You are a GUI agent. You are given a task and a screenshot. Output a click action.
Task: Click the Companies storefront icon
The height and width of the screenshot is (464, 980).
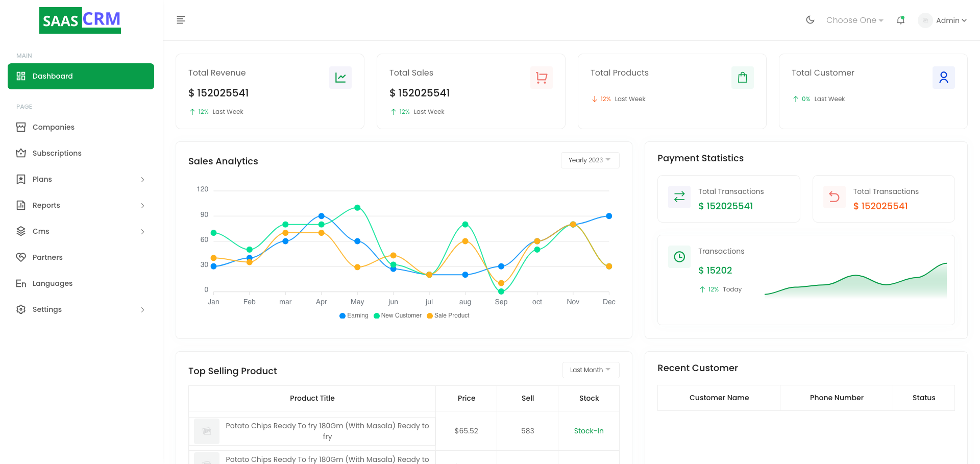21,127
